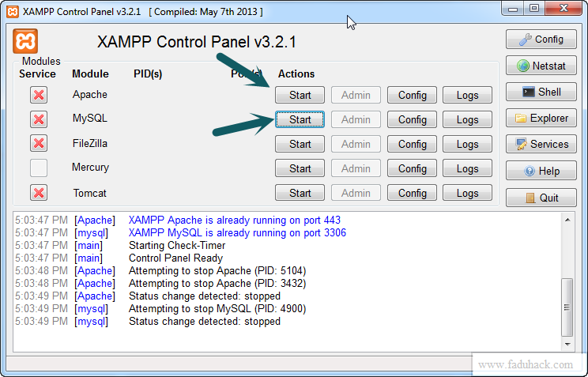Open Apache Admin button
Screen dimensions: 588x377
pos(356,95)
